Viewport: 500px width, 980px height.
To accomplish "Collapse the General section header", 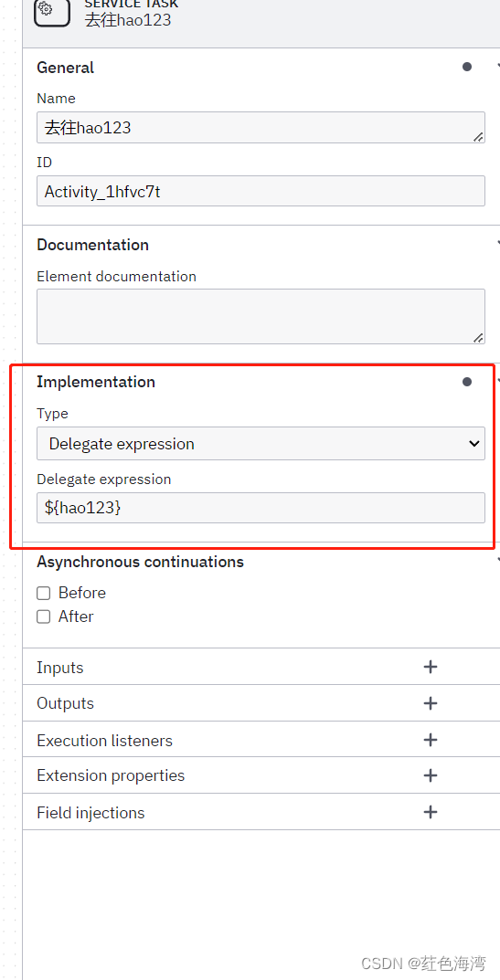I will tap(261, 67).
